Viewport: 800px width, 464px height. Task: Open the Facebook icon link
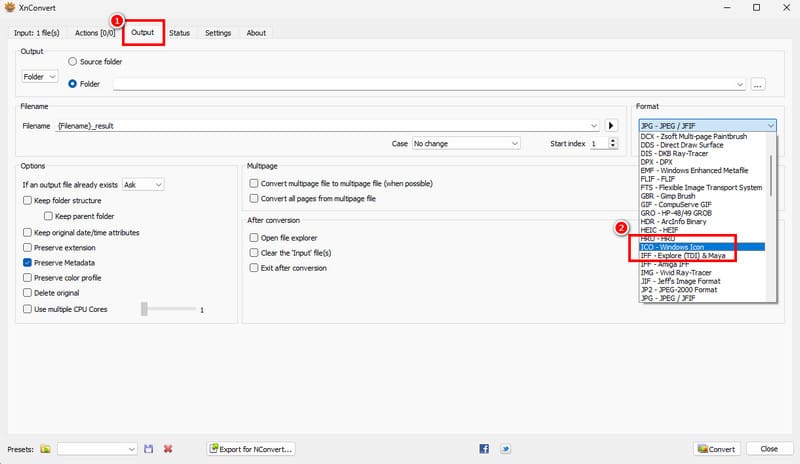click(x=485, y=449)
